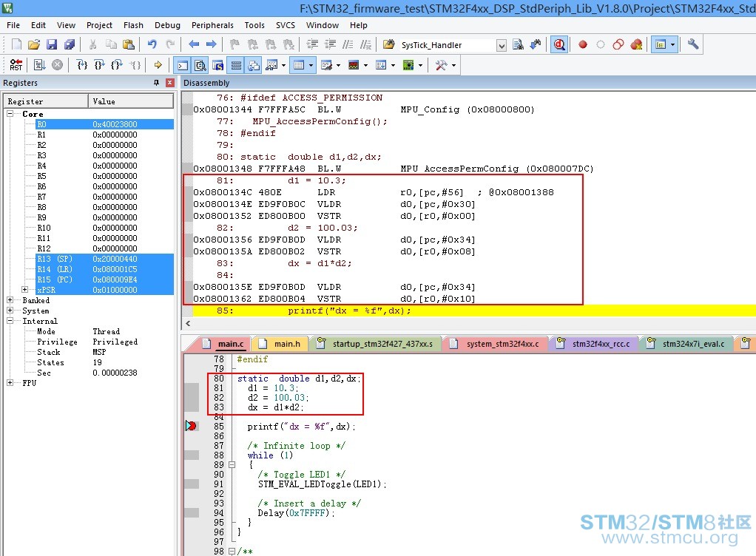Viewport: 756px width, 556px height.
Task: Toggle the Call Stack Window button
Action: tap(254, 65)
